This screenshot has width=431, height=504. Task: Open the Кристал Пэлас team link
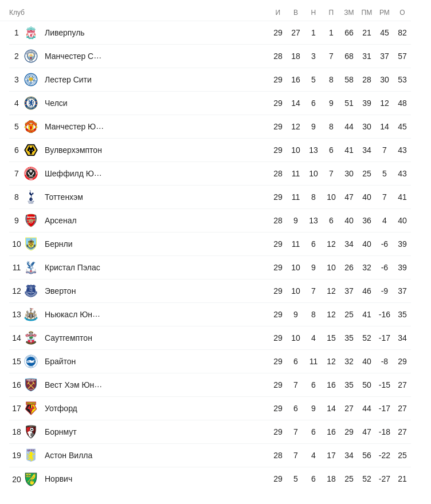[72, 267]
